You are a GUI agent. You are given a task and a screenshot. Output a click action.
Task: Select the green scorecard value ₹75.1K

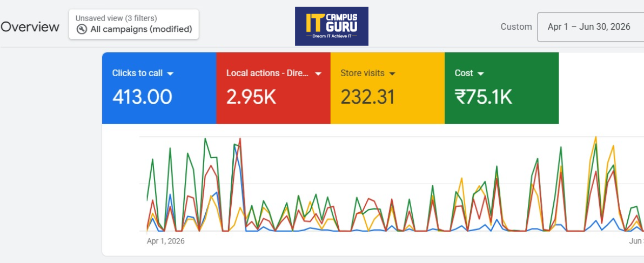click(x=484, y=97)
